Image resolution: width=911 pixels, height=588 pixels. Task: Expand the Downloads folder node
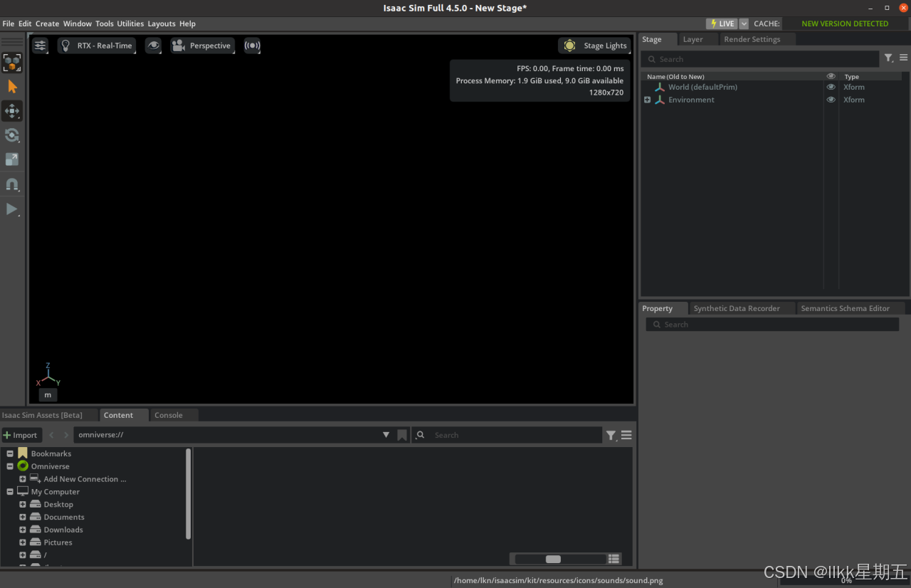[23, 530]
